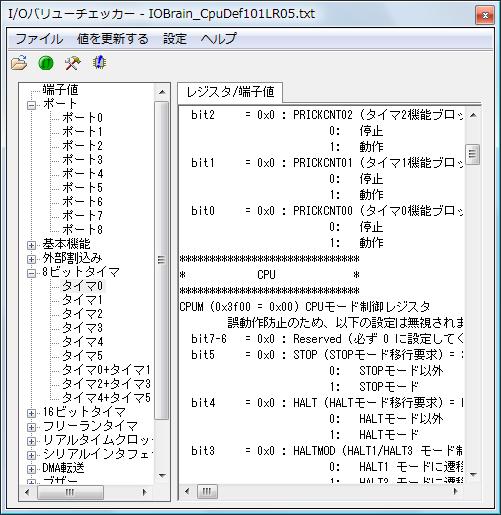Viewport: 501px width, 515px height.
Task: Click the register pane vertical scrollbar thumb
Action: (472, 154)
